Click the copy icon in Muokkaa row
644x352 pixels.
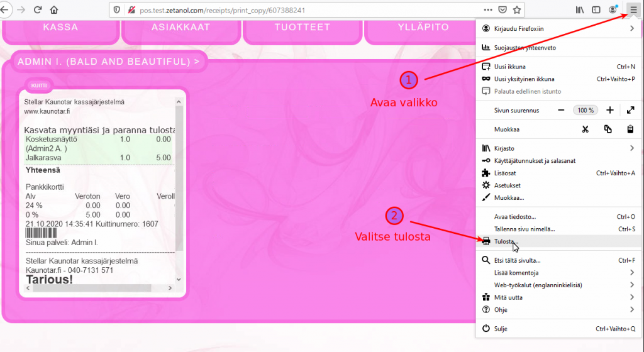pos(608,129)
